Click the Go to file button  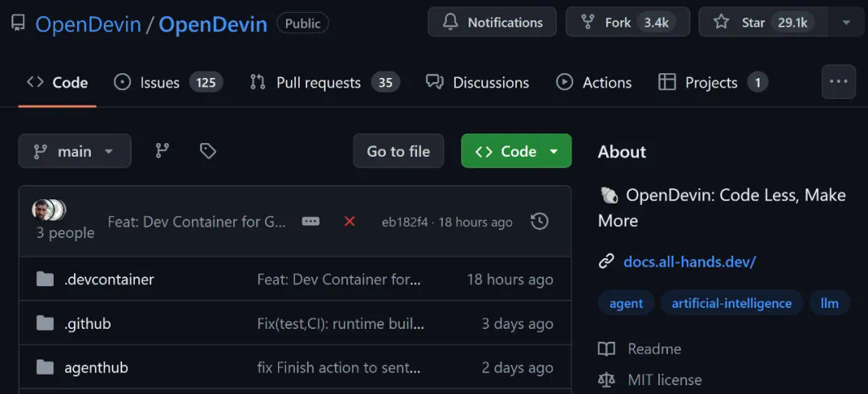coord(399,151)
